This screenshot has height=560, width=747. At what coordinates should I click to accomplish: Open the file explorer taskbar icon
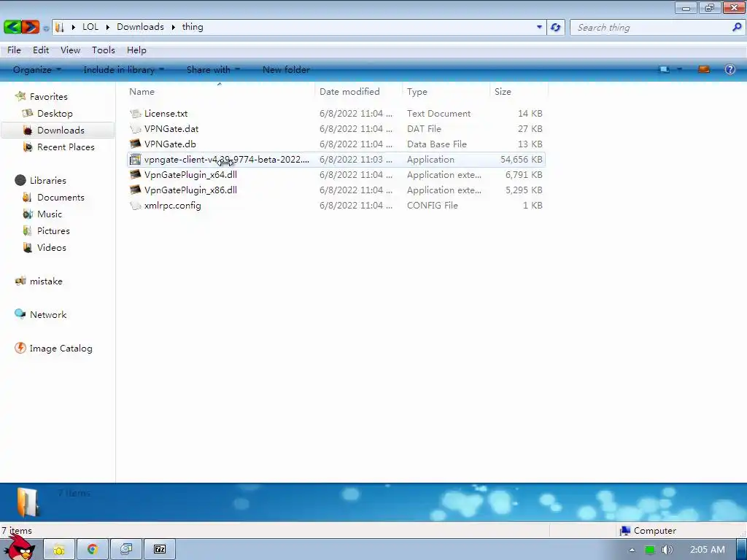pyautogui.click(x=59, y=550)
